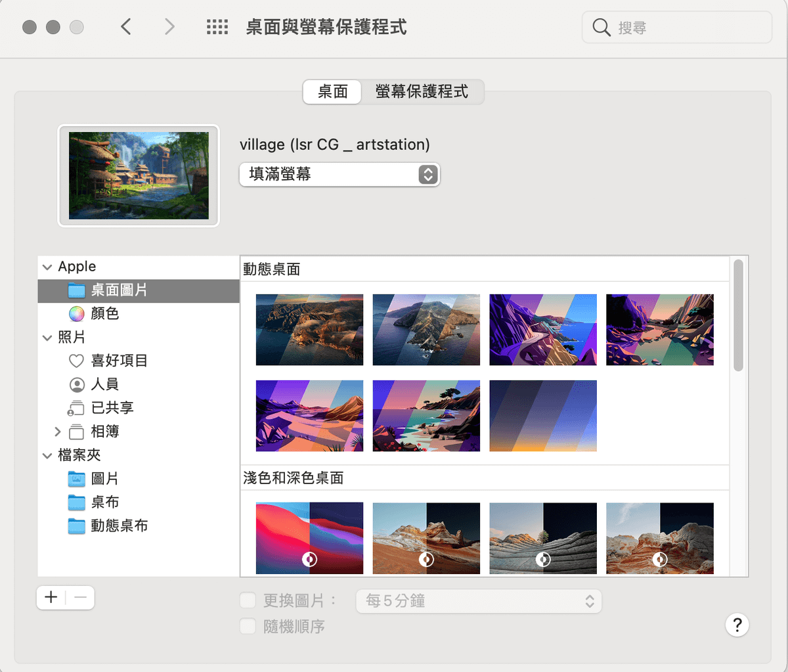The height and width of the screenshot is (672, 788).
Task: Select the second Catalina aerial dynamic wallpaper
Action: (x=426, y=330)
